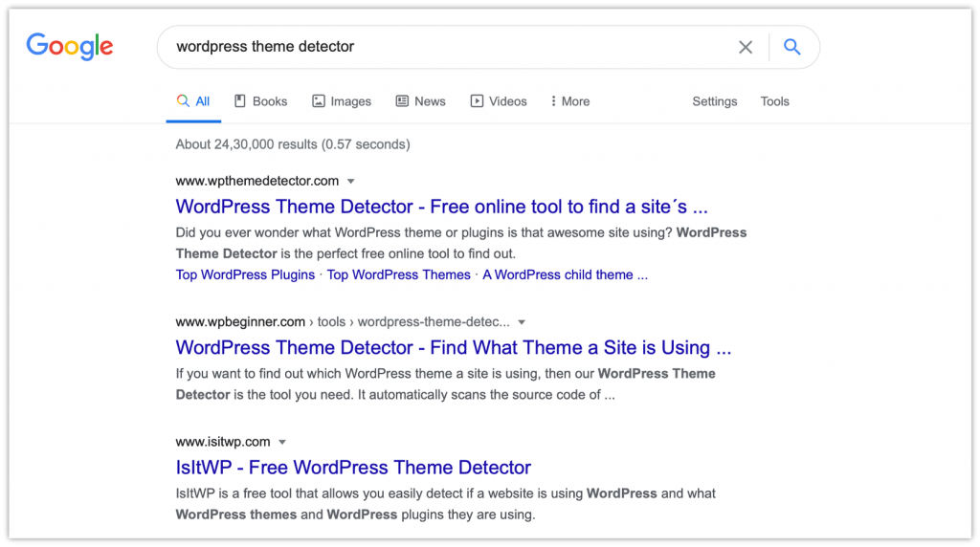Click the Books tab book icon
Viewport: 980px width, 547px height.
click(240, 100)
